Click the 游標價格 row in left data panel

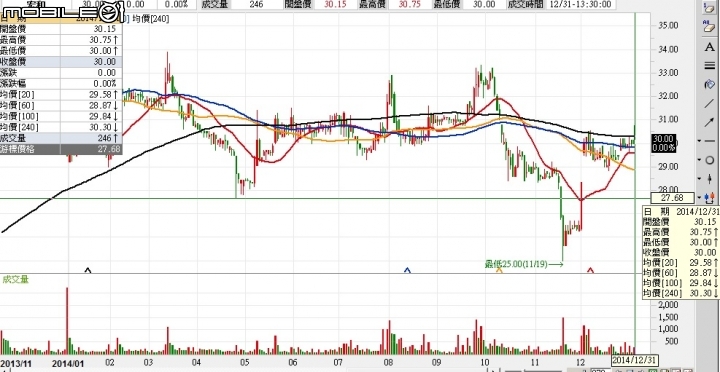pyautogui.click(x=61, y=149)
